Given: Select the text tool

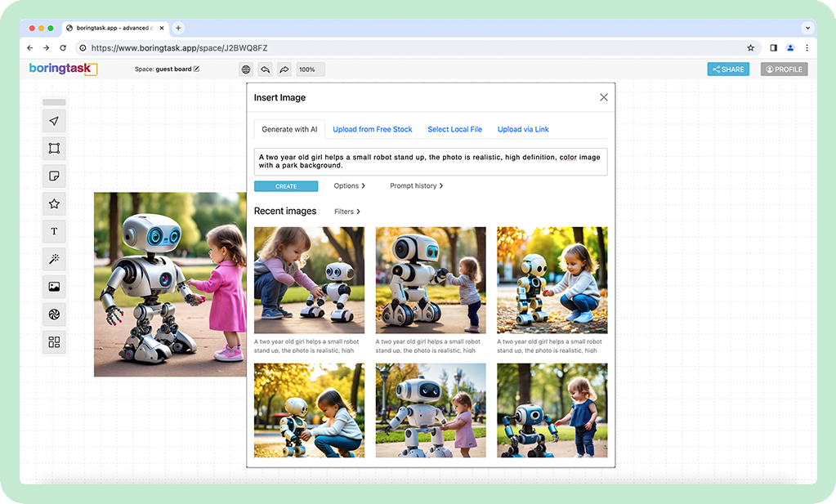Looking at the screenshot, I should pos(54,231).
